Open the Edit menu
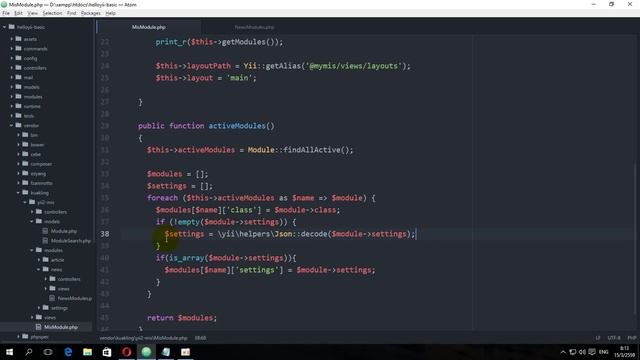 18,13
